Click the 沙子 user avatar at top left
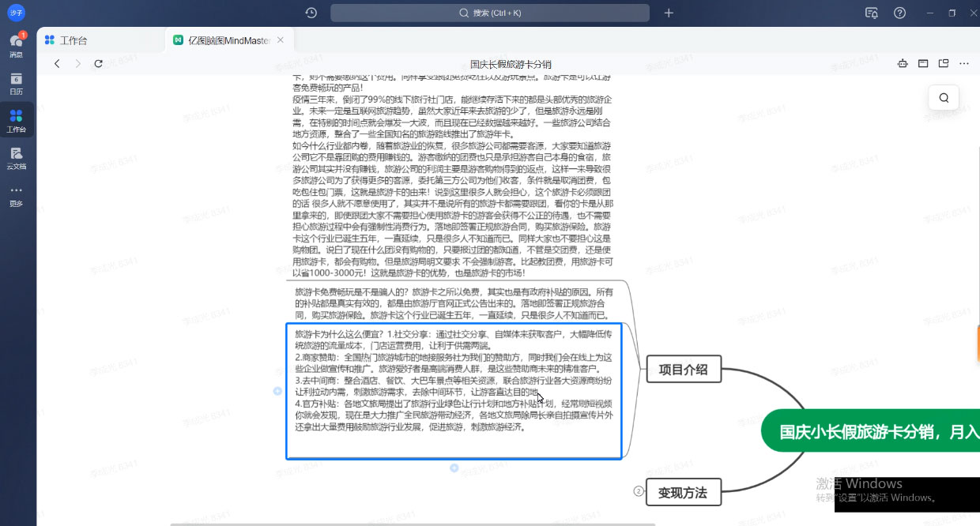Viewport: 980px width, 526px height. pos(16,13)
